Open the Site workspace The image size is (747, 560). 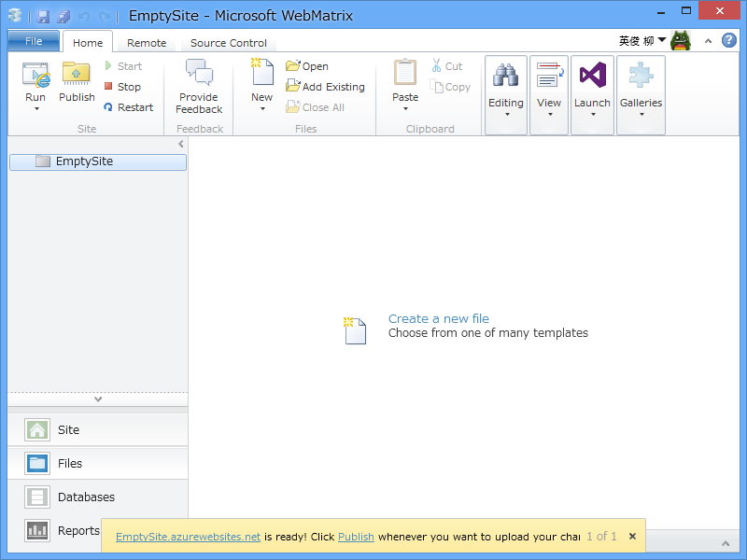click(x=98, y=429)
